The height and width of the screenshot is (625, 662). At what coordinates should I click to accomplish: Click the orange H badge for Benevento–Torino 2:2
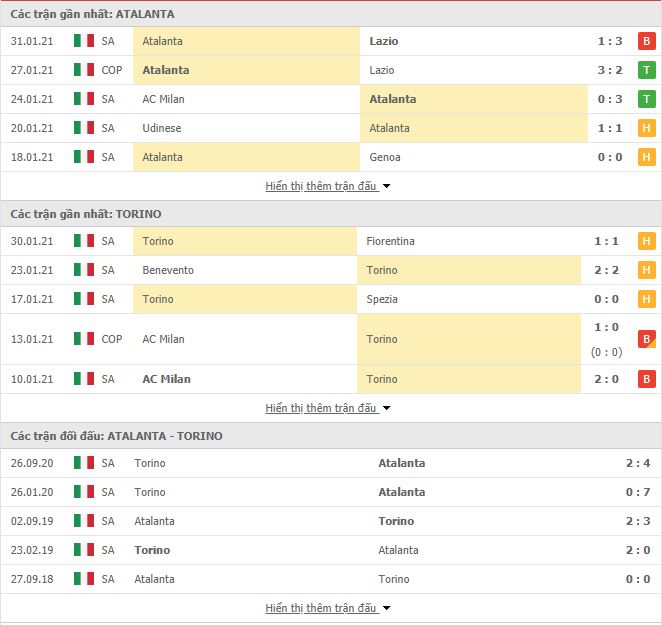(646, 270)
